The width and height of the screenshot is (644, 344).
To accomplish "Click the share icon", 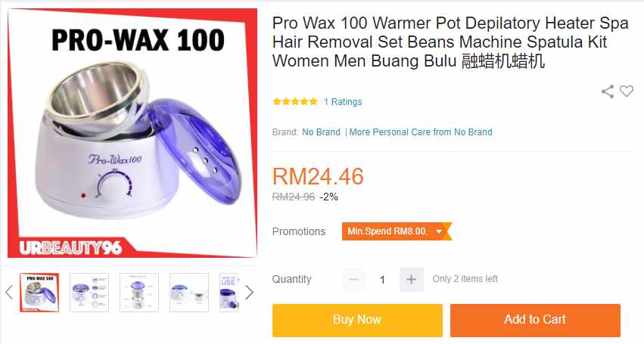I will [x=608, y=91].
